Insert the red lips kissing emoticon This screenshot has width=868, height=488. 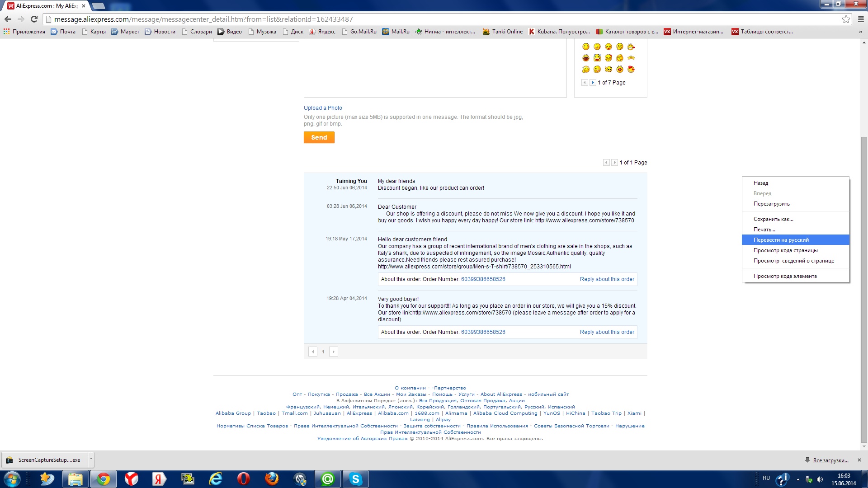coord(620,69)
